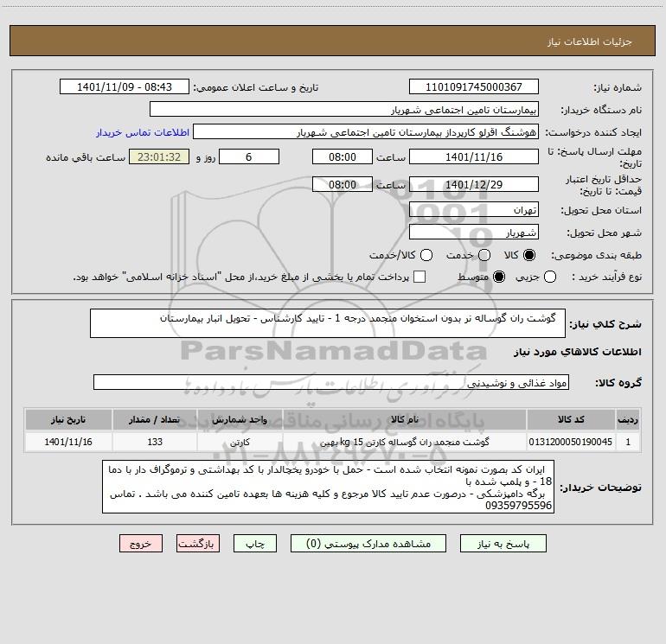Image resolution: width=666 pixels, height=644 pixels.
Task: Choose جزیی purchase process type
Action: [x=549, y=277]
